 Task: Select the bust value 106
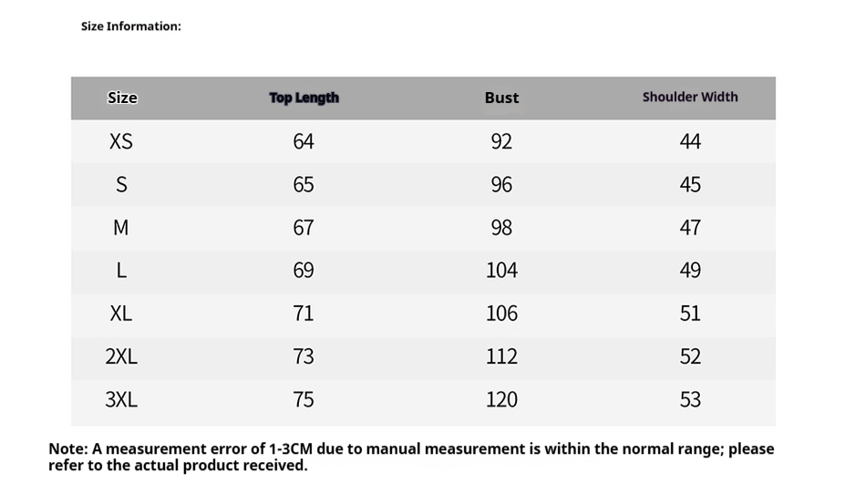(501, 314)
